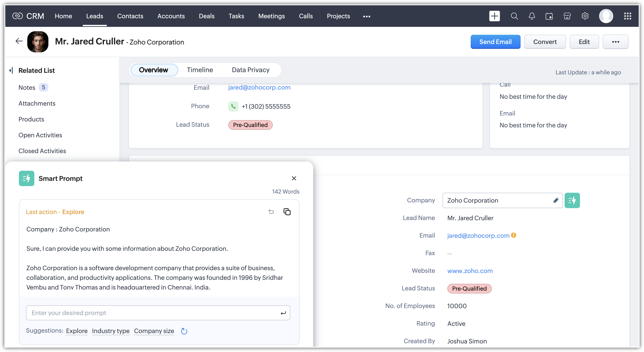This screenshot has width=644, height=352.
Task: Undo the last Smart Prompt action
Action: (x=271, y=212)
